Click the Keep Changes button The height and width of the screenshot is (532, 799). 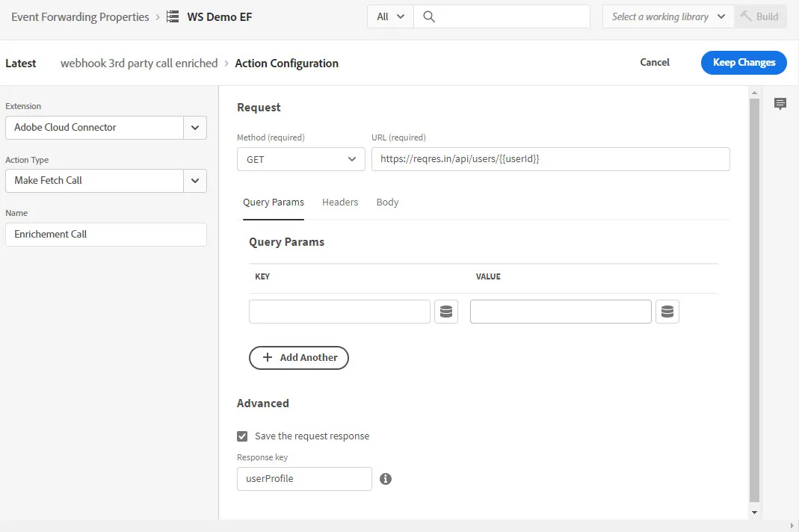[744, 63]
